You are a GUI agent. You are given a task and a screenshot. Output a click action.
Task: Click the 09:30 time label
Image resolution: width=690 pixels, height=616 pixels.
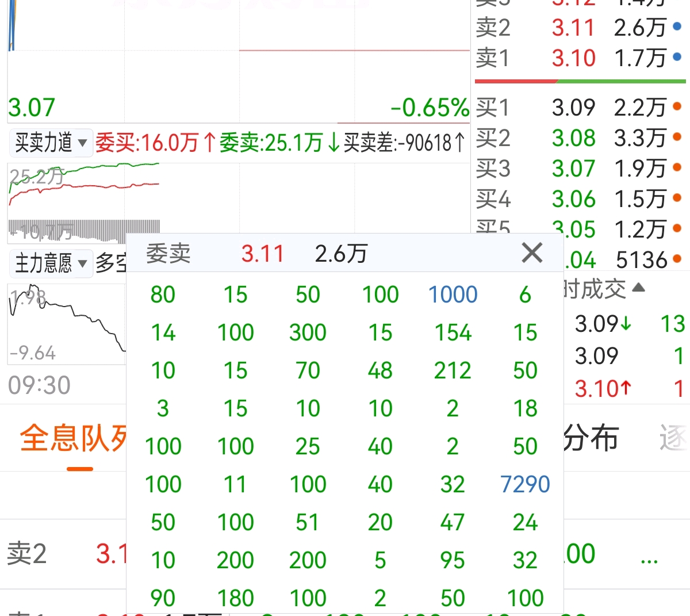pos(39,385)
